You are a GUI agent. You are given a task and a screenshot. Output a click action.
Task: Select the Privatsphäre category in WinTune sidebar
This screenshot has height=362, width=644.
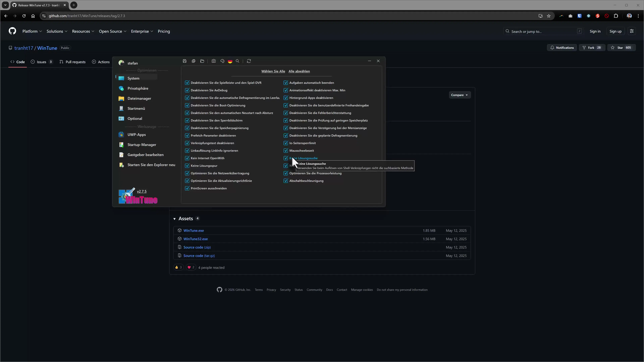click(138, 88)
